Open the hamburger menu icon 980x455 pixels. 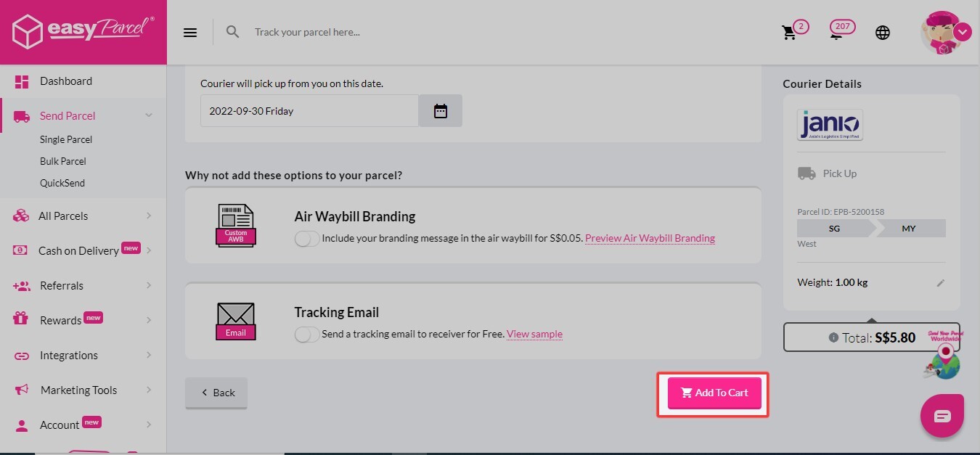click(x=190, y=33)
